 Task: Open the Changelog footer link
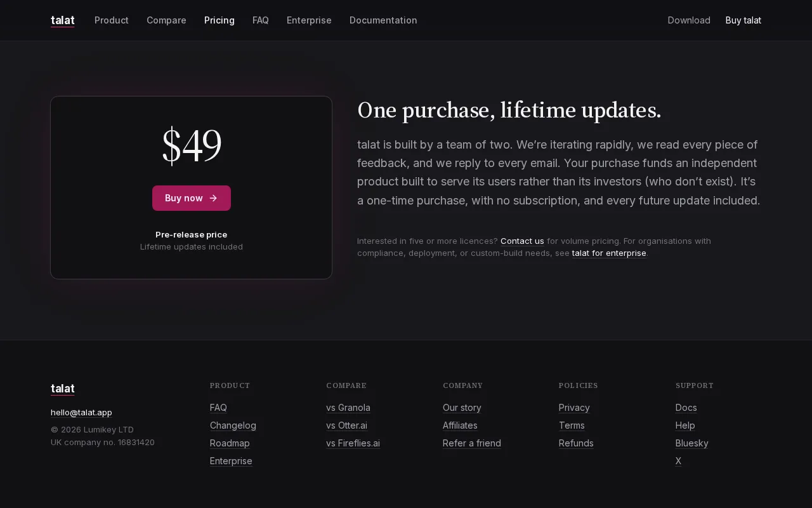pyautogui.click(x=233, y=425)
